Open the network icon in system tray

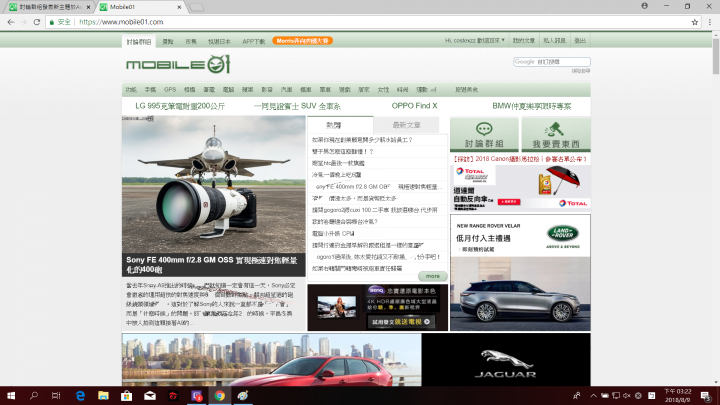616,395
